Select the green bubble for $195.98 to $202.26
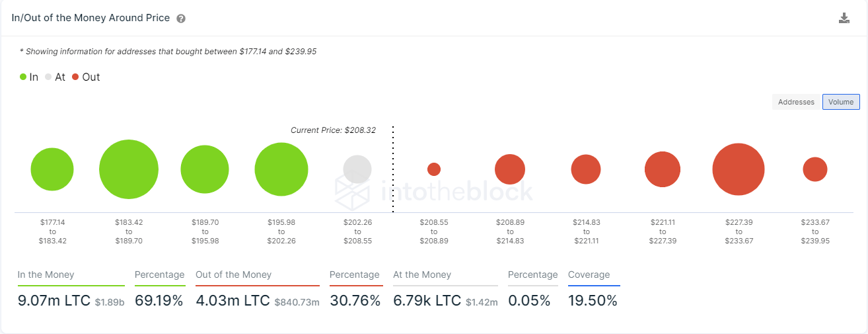The width and height of the screenshot is (868, 334). (281, 169)
